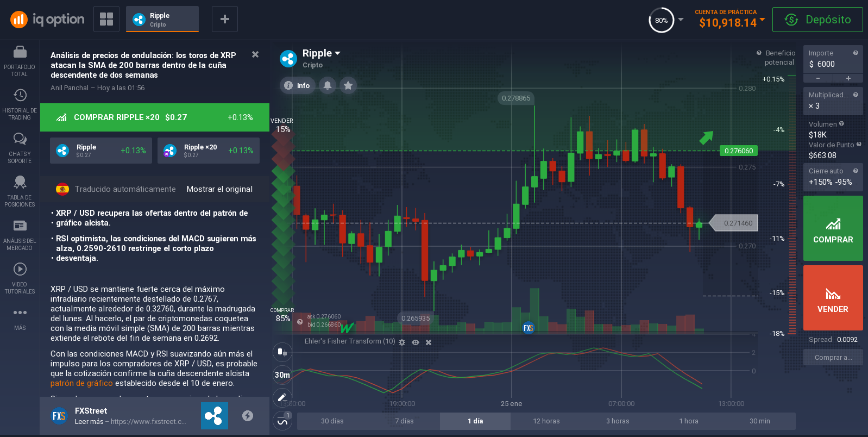This screenshot has width=868, height=437.
Task: Open Portafolio Total in the sidebar
Action: tap(20, 61)
